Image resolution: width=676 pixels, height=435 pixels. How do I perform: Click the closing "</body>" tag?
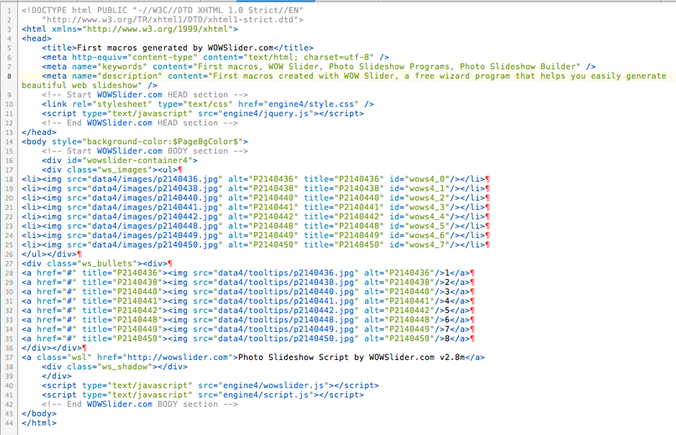tap(39, 414)
